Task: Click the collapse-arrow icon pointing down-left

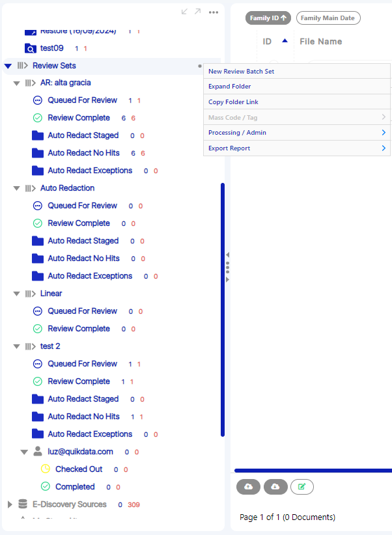Action: pyautogui.click(x=184, y=12)
